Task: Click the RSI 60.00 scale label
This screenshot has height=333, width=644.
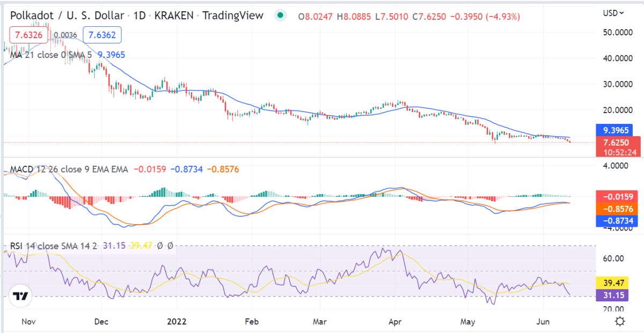Action: pyautogui.click(x=613, y=258)
